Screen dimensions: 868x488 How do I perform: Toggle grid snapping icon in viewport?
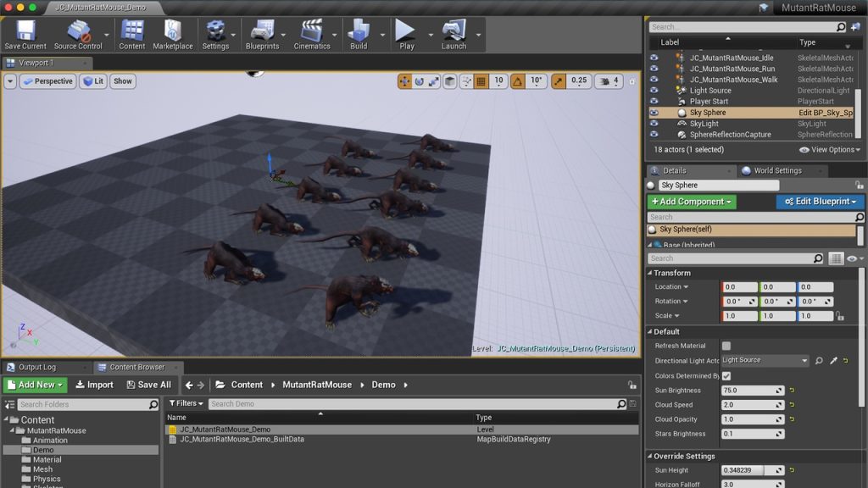[481, 81]
